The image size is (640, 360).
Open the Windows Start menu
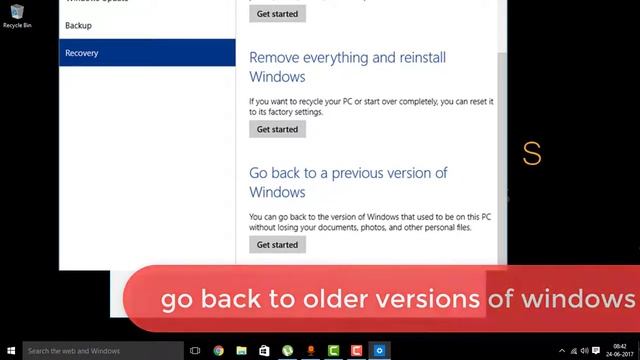(x=11, y=351)
